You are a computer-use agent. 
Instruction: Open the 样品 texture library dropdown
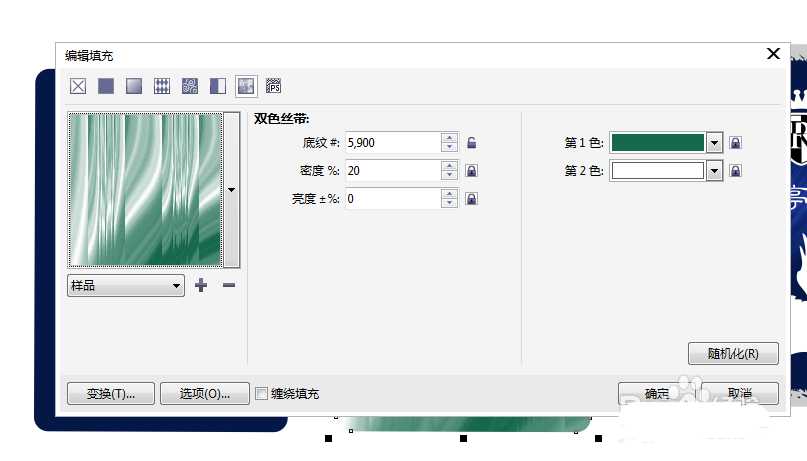point(125,286)
